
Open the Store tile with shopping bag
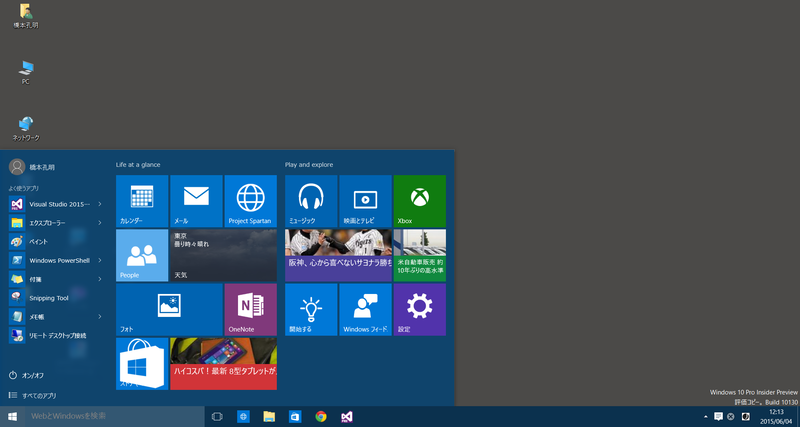142,364
